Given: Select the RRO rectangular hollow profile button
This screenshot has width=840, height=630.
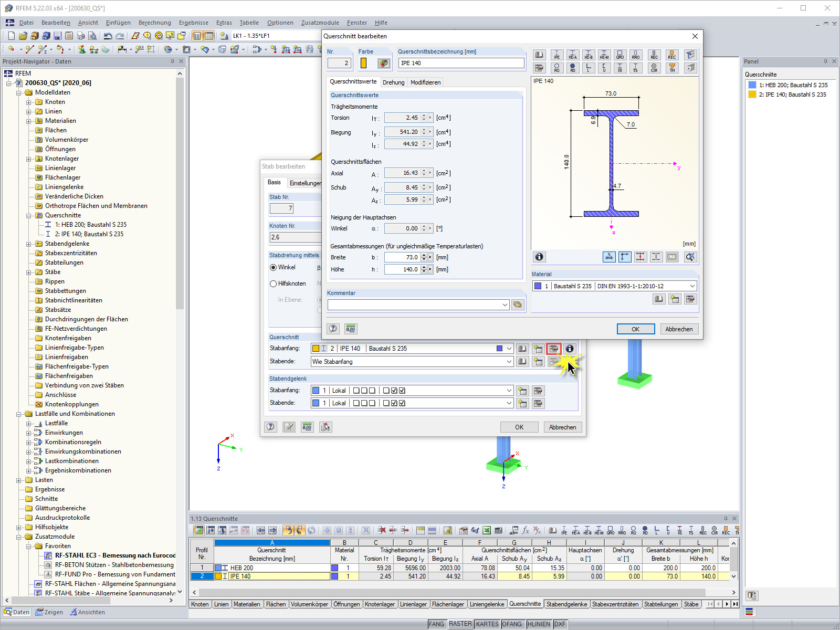Looking at the screenshot, I should point(636,55).
